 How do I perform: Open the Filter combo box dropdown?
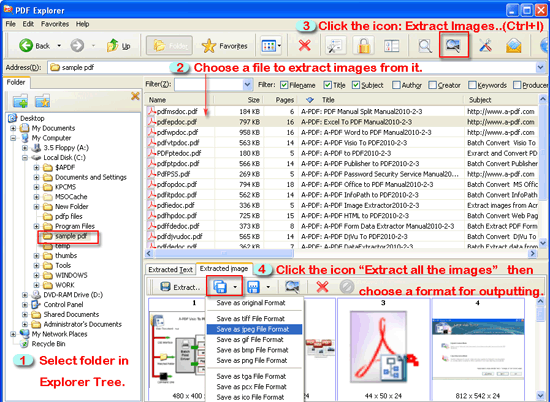point(247,85)
